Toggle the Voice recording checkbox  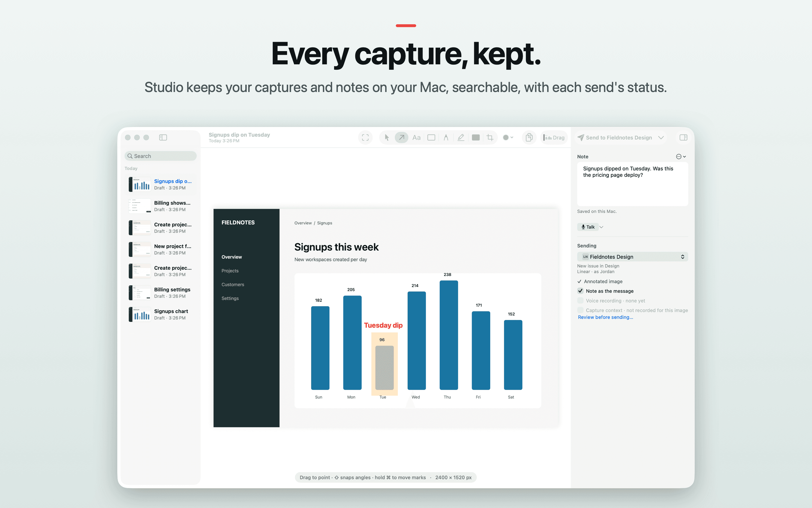(580, 301)
